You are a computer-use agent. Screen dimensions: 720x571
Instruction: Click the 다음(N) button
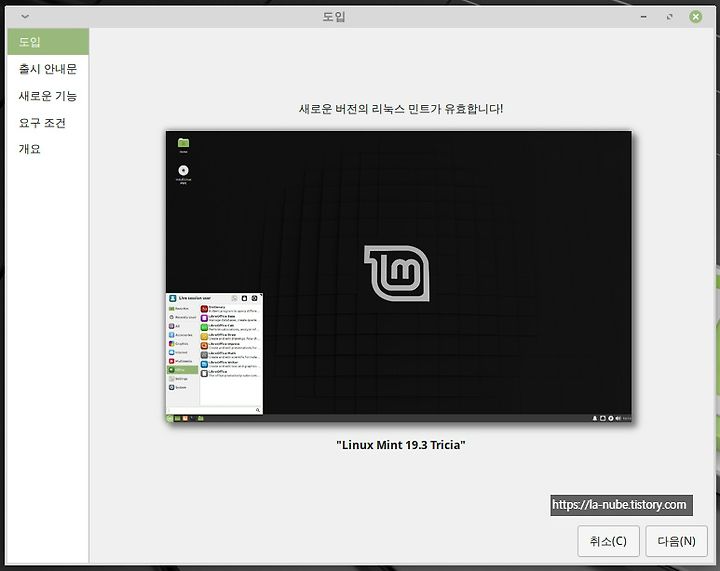click(676, 541)
